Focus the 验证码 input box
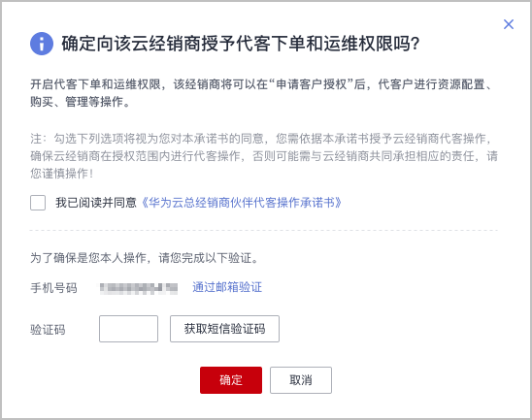 point(128,329)
